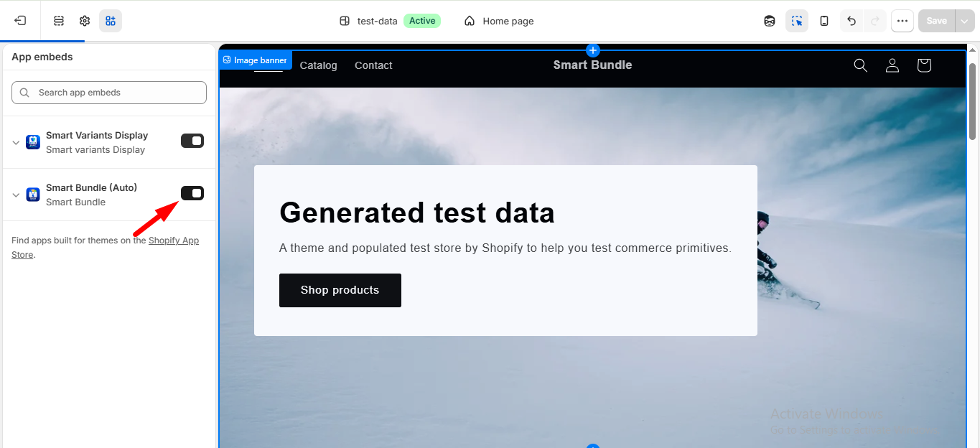Click the Smart Bundle (Auto) app icon
Image resolution: width=980 pixels, height=448 pixels.
click(x=33, y=195)
